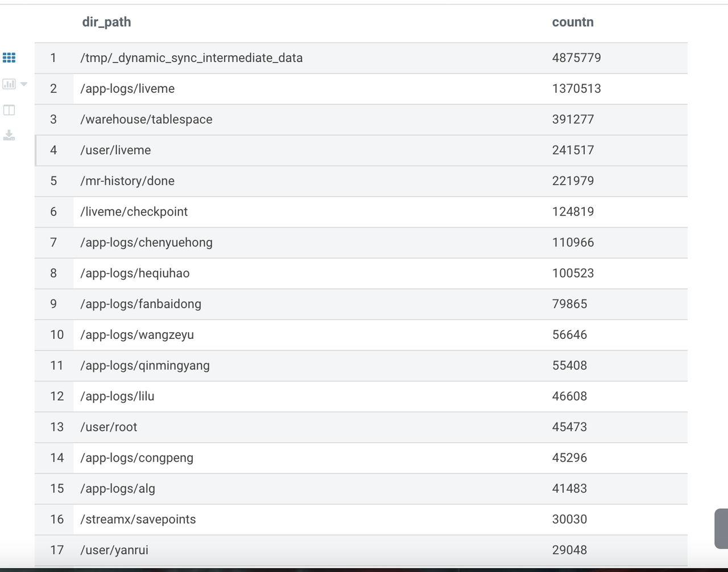Click the split columns display icon

(9, 110)
